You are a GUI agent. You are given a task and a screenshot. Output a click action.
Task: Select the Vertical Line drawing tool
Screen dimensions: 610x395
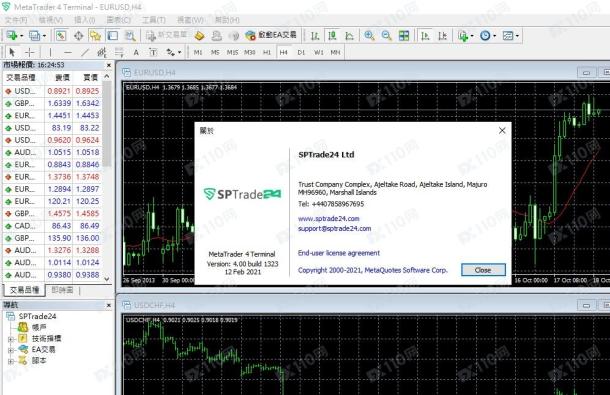(x=50, y=52)
